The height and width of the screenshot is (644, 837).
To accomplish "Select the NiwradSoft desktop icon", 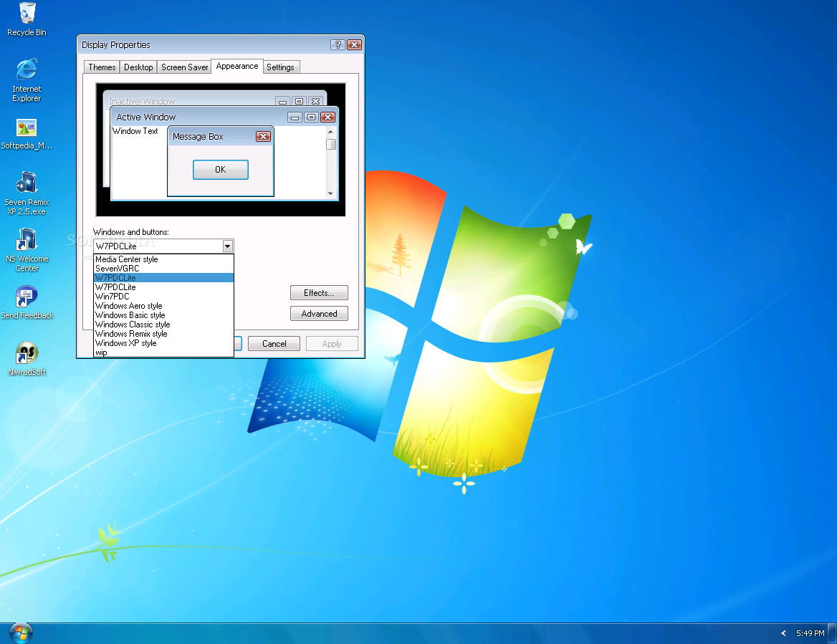I will [27, 359].
